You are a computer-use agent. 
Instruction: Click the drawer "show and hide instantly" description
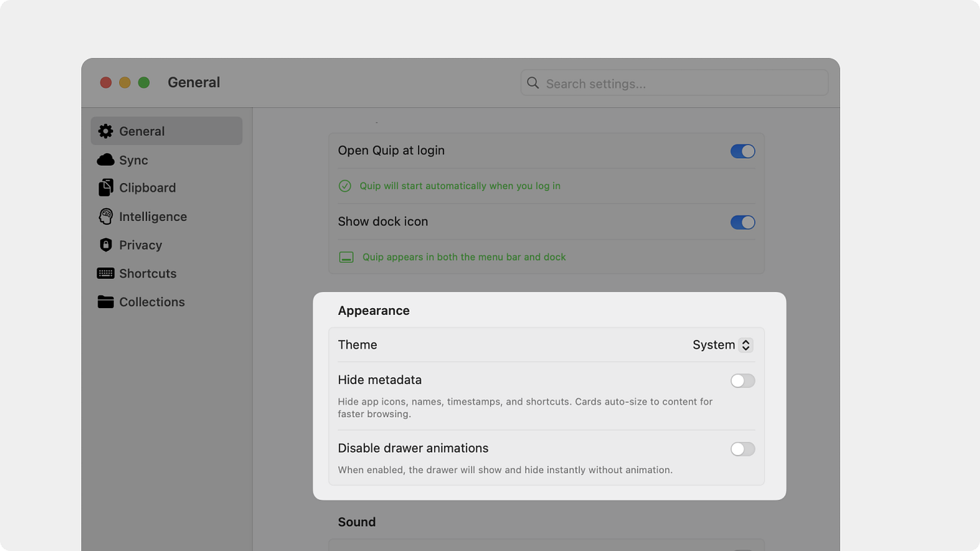point(505,470)
